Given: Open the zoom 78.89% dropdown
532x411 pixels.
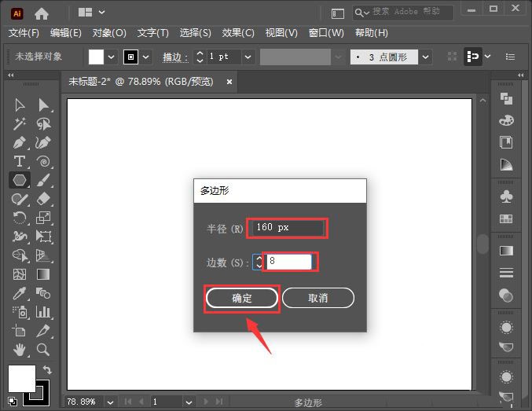Looking at the screenshot, I should point(110,402).
